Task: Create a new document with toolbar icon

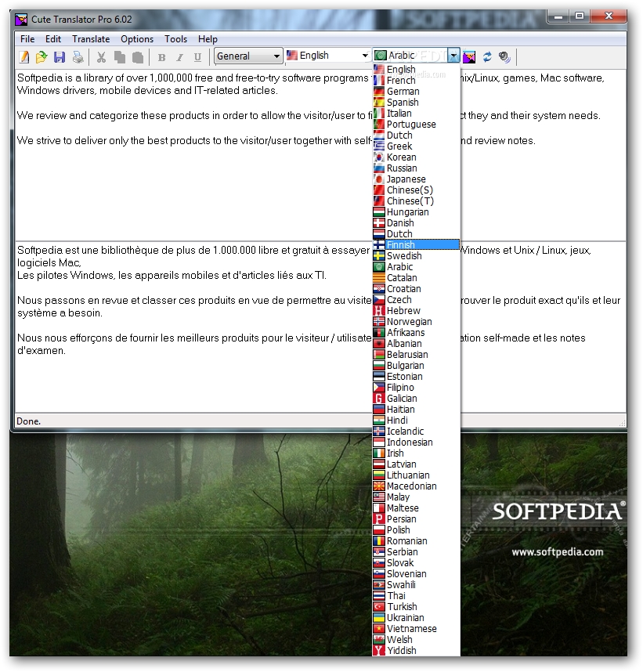Action: click(24, 56)
